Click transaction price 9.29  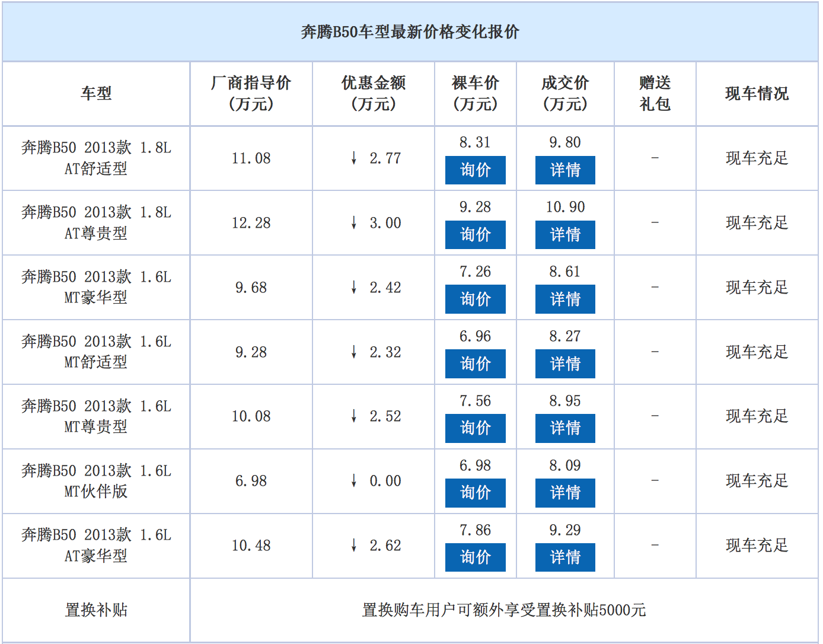pos(565,530)
